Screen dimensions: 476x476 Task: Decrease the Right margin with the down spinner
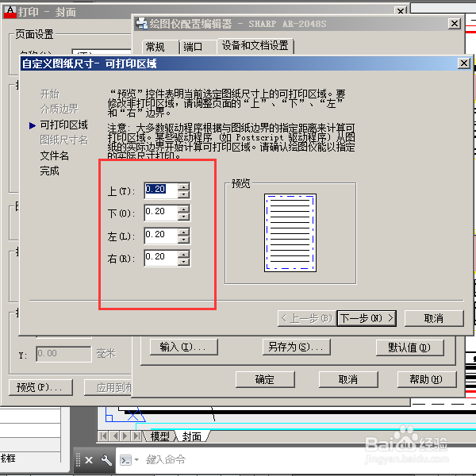[x=184, y=262]
